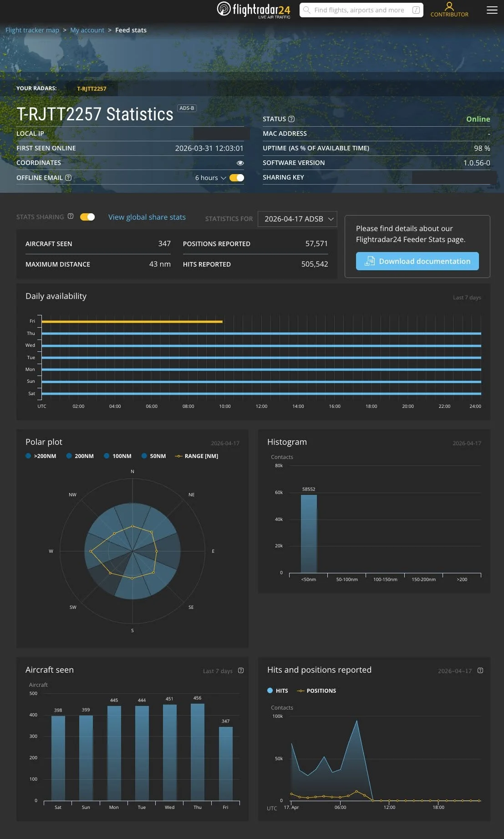Toggle the Stats Sharing switch
The width and height of the screenshot is (504, 839).
pos(87,217)
